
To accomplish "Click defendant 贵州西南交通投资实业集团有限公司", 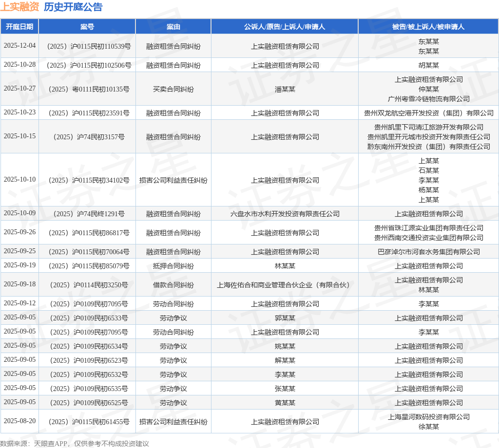I will (429, 238).
